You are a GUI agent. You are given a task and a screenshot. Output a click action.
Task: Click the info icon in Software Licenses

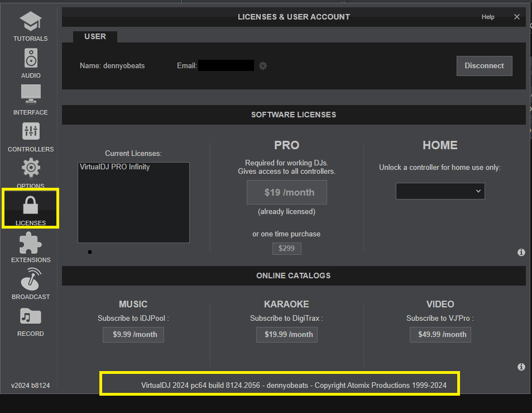pos(521,253)
